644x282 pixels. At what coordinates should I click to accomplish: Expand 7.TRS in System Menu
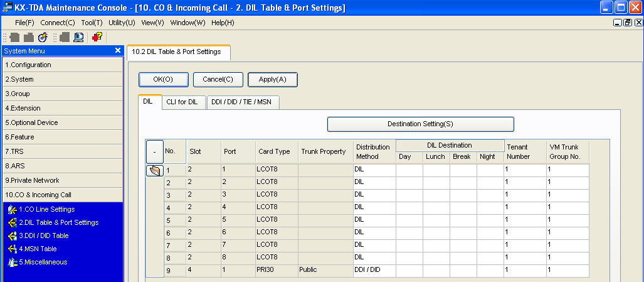63,151
